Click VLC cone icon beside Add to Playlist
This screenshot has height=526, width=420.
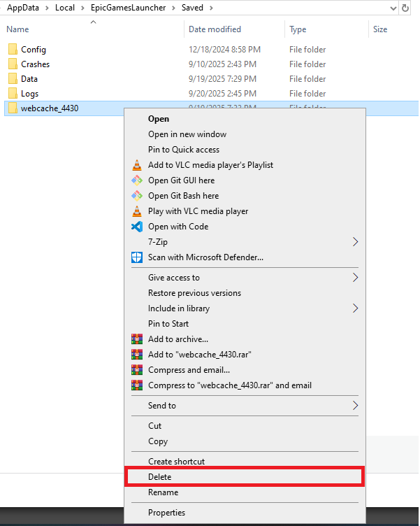point(136,165)
